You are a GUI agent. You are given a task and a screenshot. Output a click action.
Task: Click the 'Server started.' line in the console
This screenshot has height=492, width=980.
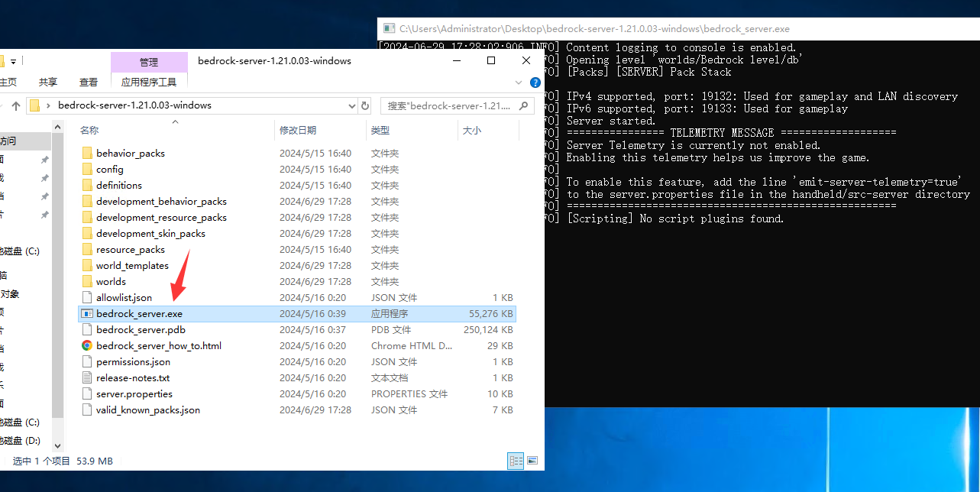coord(611,121)
